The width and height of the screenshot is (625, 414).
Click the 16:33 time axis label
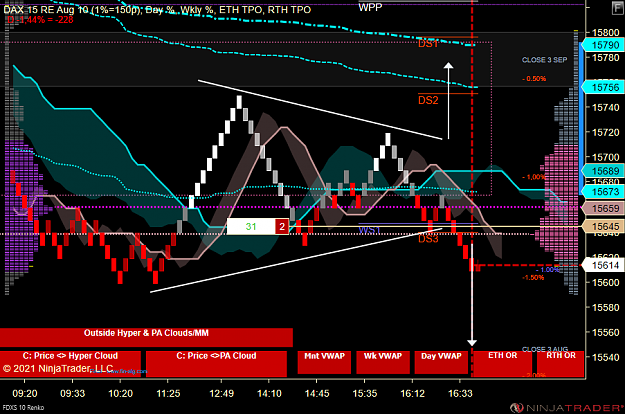point(460,394)
